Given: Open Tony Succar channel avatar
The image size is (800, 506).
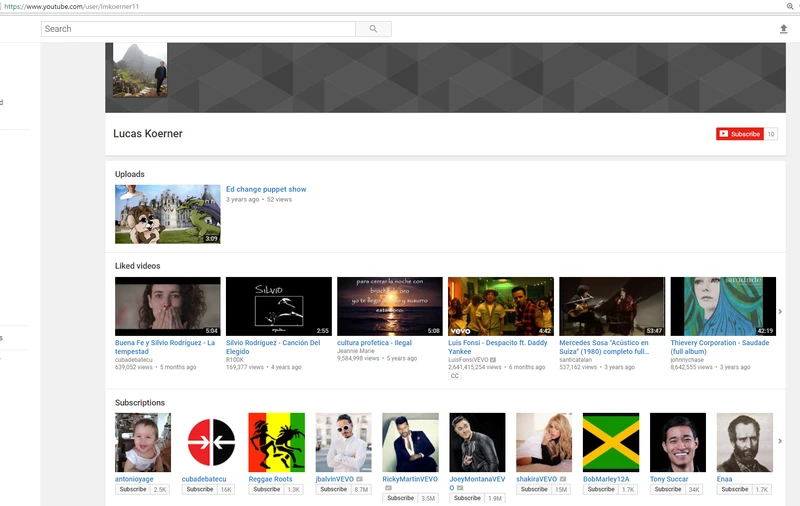Looking at the screenshot, I should tap(678, 442).
